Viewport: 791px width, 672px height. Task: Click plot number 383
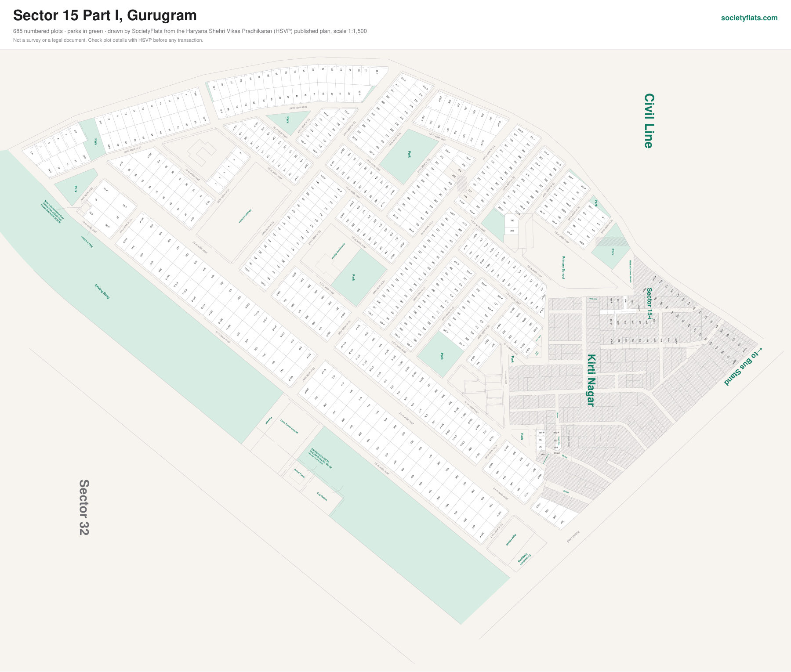pyautogui.click(x=512, y=220)
